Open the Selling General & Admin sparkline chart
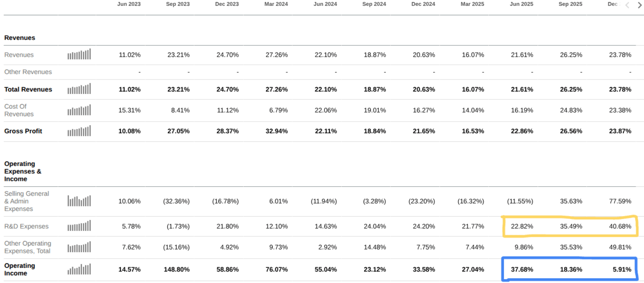 (x=79, y=201)
